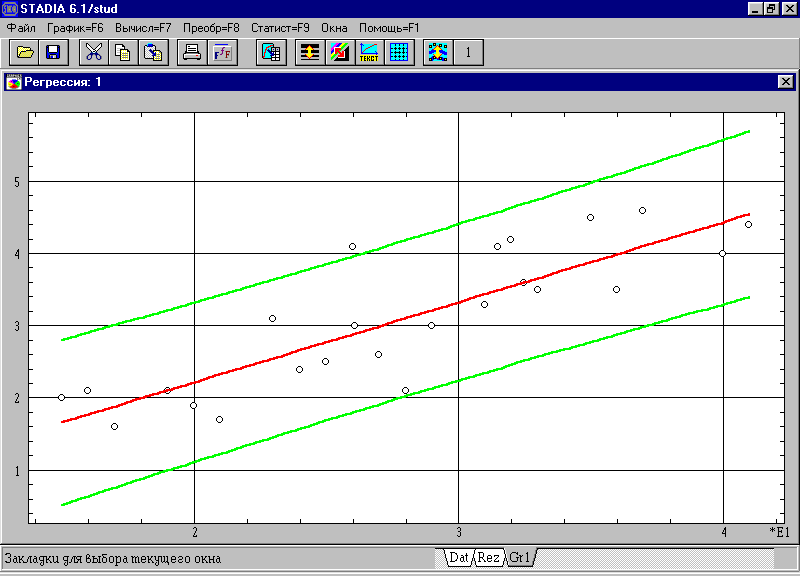Image resolution: width=800 pixels, height=576 pixels.
Task: Open the Вычисл=F7 menu
Action: [143, 28]
